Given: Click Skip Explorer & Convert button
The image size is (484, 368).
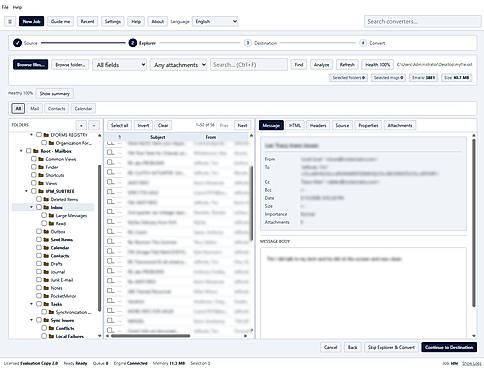Looking at the screenshot, I should pos(391,347).
